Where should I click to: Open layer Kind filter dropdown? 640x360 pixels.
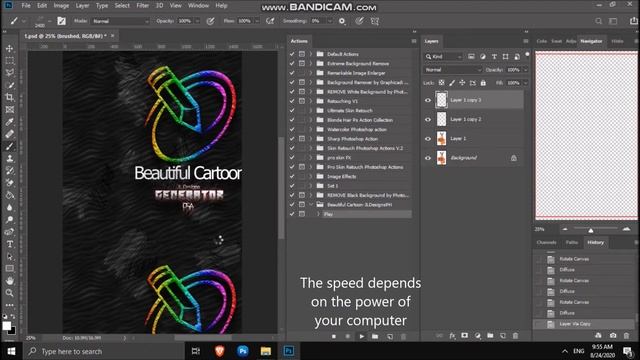[x=443, y=57]
